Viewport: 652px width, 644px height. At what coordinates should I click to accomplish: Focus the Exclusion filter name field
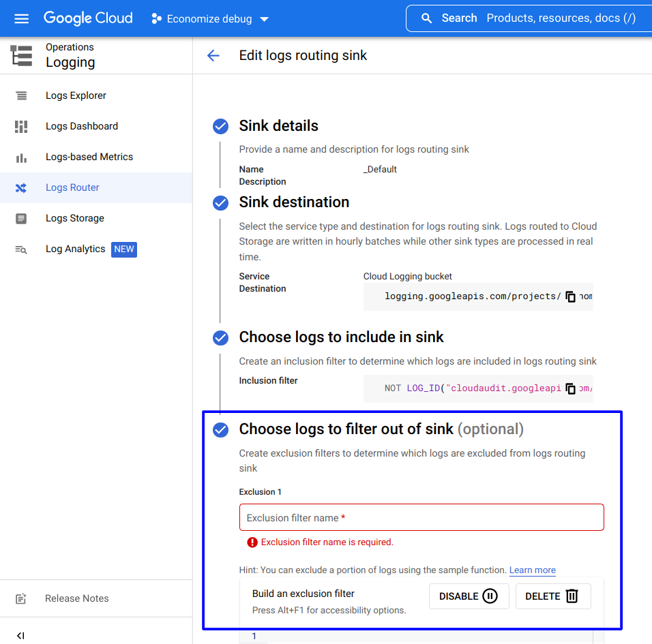click(x=421, y=517)
